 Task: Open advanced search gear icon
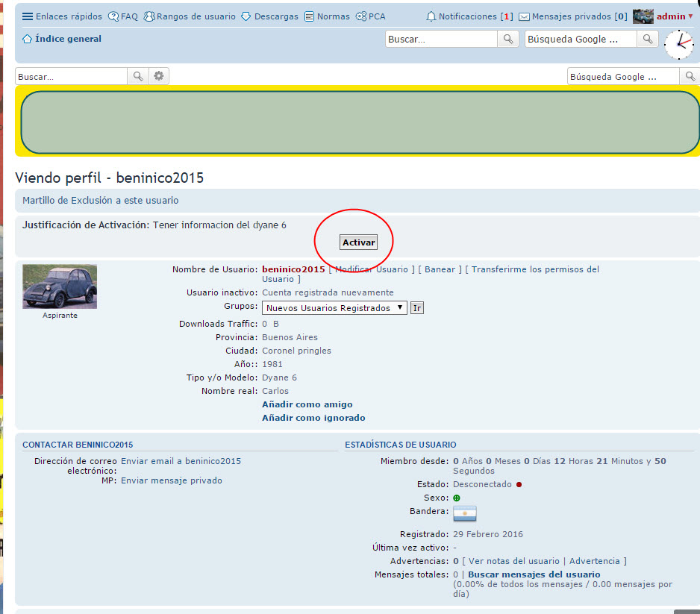[158, 76]
